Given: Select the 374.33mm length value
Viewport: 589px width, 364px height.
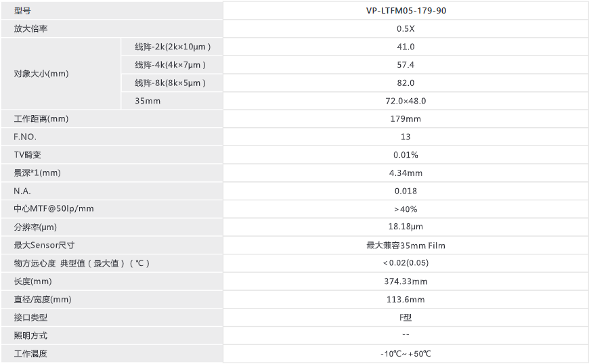Looking at the screenshot, I should tap(406, 281).
